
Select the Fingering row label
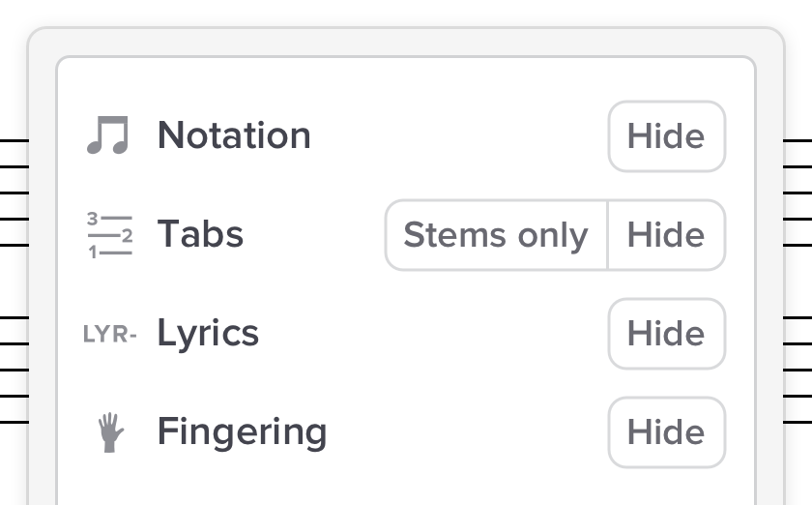point(242,431)
